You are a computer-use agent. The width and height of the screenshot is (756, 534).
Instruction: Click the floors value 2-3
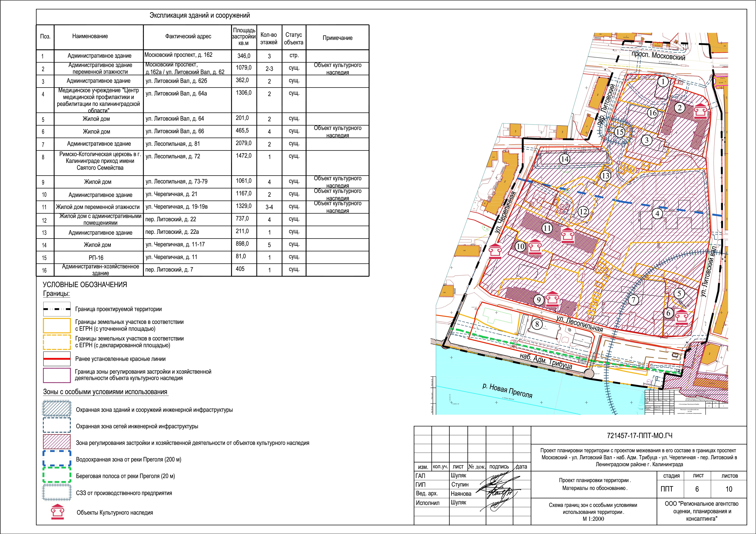point(269,69)
